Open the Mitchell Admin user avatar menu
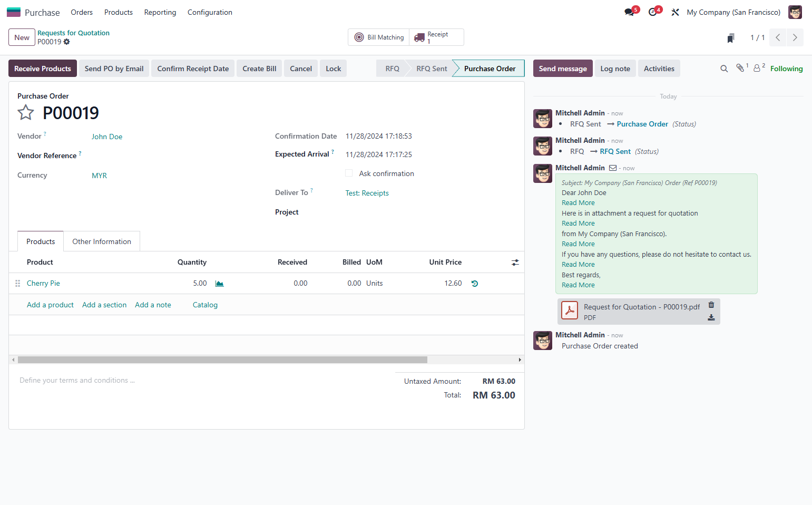The height and width of the screenshot is (505, 812). pyautogui.click(x=795, y=12)
